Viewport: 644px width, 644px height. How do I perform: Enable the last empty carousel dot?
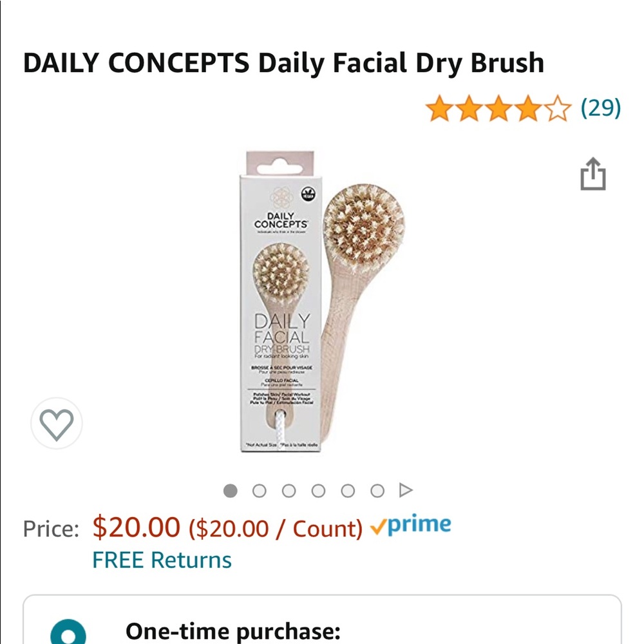(x=377, y=490)
